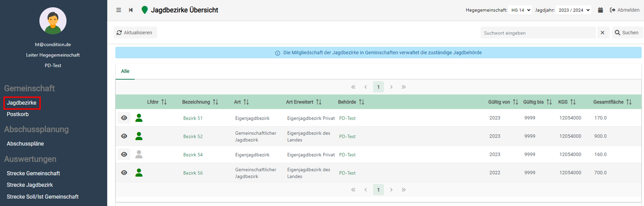
Task: Click the green user icon for Bezirk 51
Action: (x=139, y=118)
